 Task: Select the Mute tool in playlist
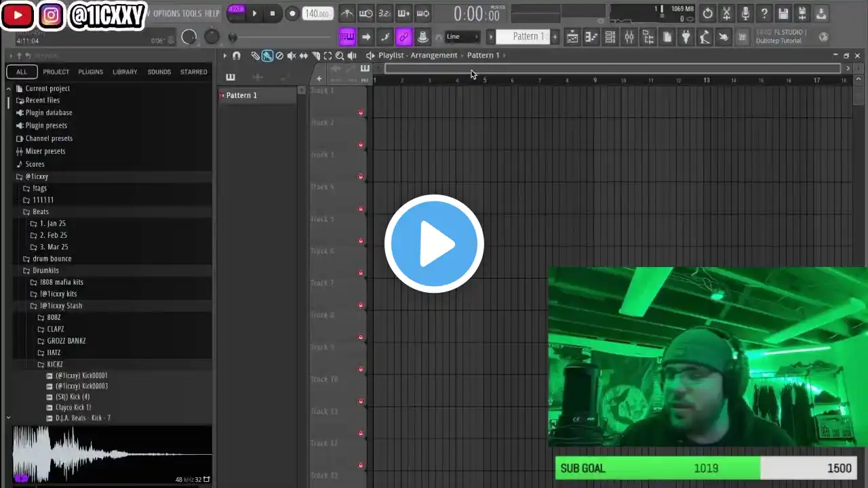coord(292,56)
